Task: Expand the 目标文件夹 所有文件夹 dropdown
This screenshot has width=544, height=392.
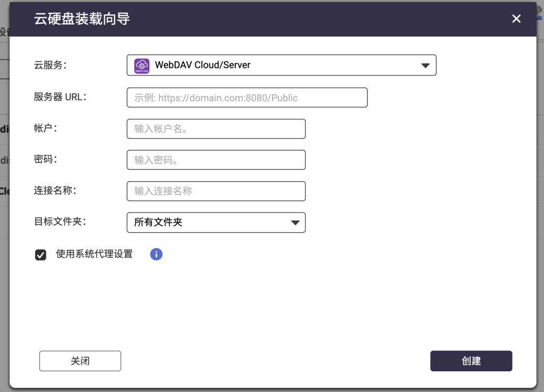Action: pos(216,223)
